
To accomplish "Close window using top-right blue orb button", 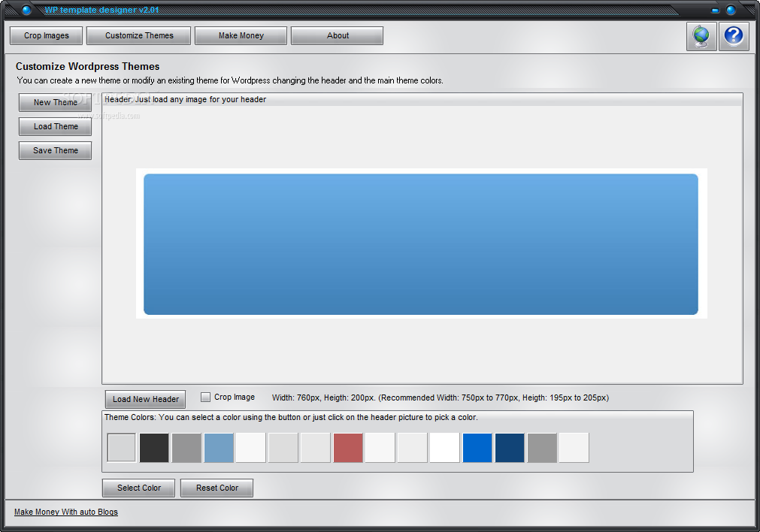I will pos(731,10).
